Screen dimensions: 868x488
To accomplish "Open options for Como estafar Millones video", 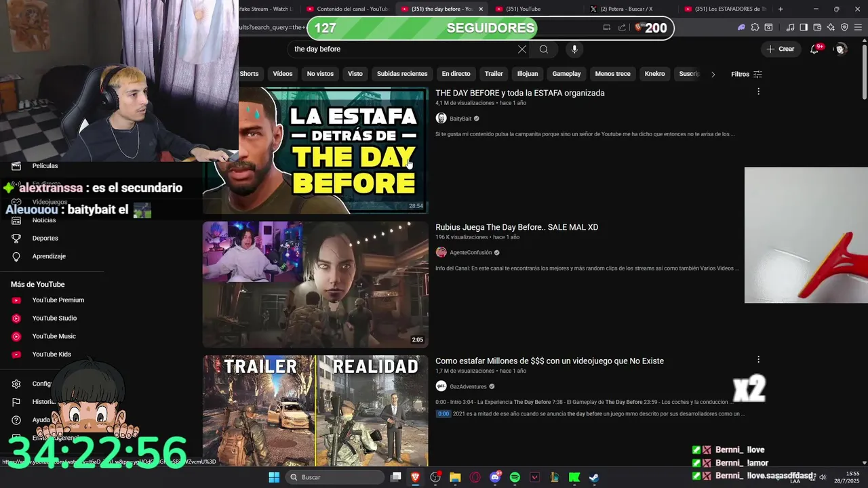I will click(x=758, y=359).
